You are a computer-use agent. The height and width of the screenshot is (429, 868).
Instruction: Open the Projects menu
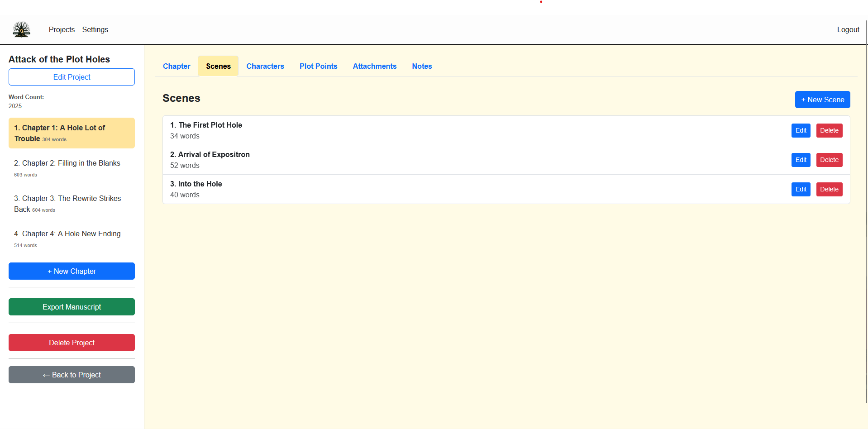click(x=62, y=29)
